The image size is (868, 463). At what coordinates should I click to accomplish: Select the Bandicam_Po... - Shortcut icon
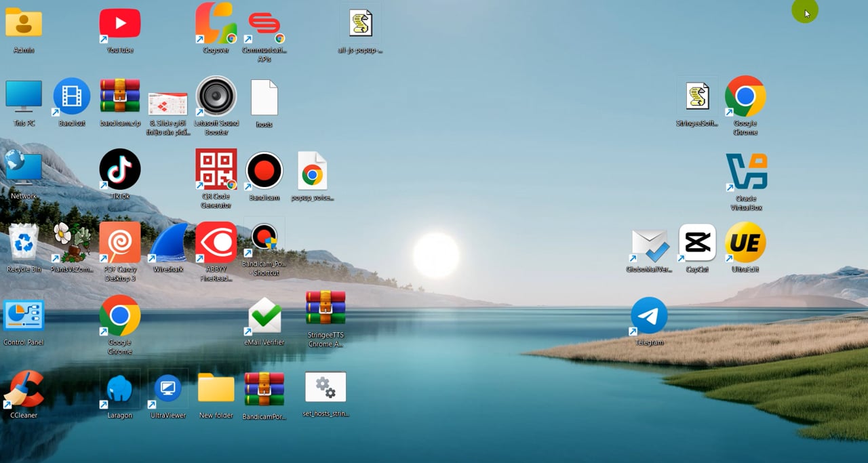point(264,239)
